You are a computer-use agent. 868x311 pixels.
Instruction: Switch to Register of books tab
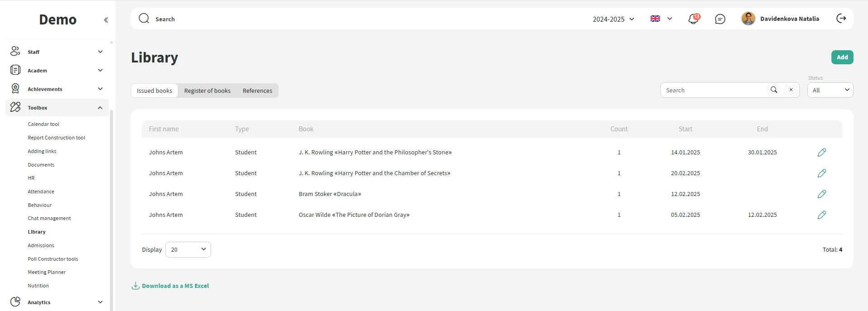tap(207, 91)
